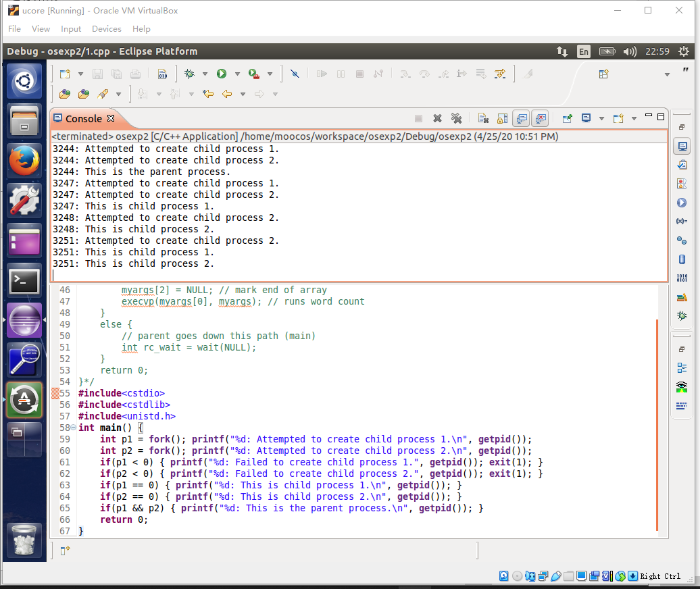Open the VirtualBox Input menu
Image resolution: width=700 pixels, height=589 pixels.
coord(71,28)
